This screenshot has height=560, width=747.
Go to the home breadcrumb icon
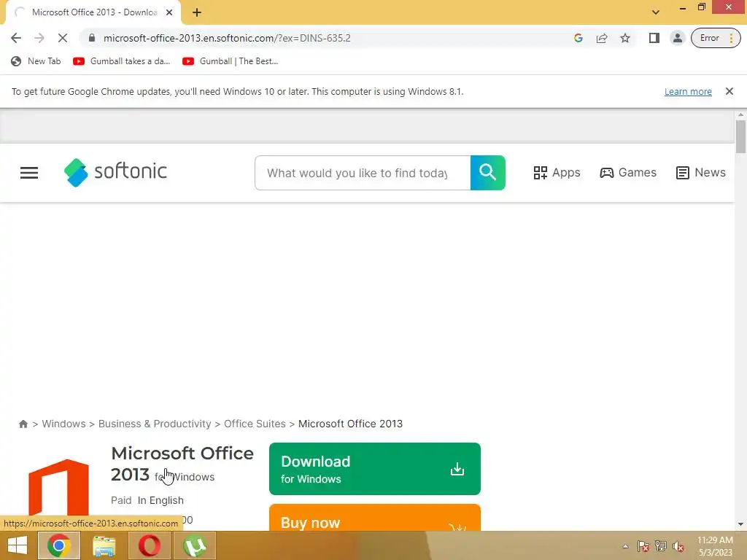pyautogui.click(x=23, y=424)
